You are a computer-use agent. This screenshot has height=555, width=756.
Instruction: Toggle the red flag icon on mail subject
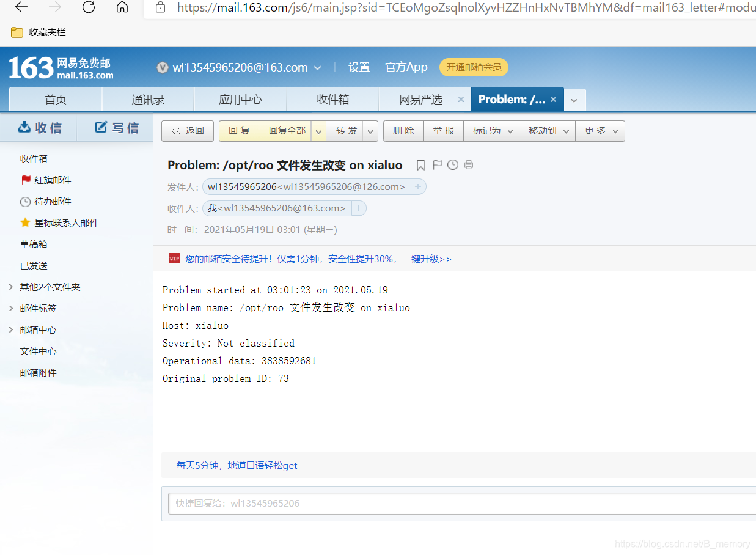(x=437, y=165)
